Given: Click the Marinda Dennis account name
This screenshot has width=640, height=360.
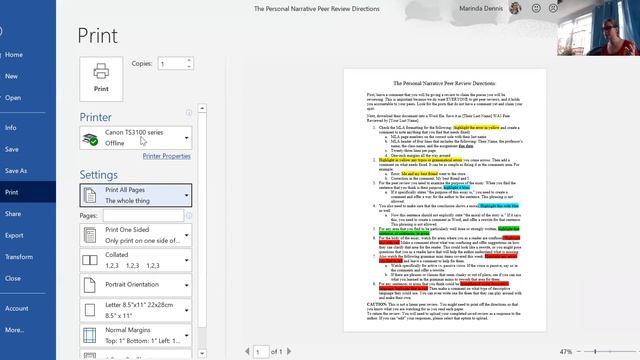Looking at the screenshot, I should [481, 8].
